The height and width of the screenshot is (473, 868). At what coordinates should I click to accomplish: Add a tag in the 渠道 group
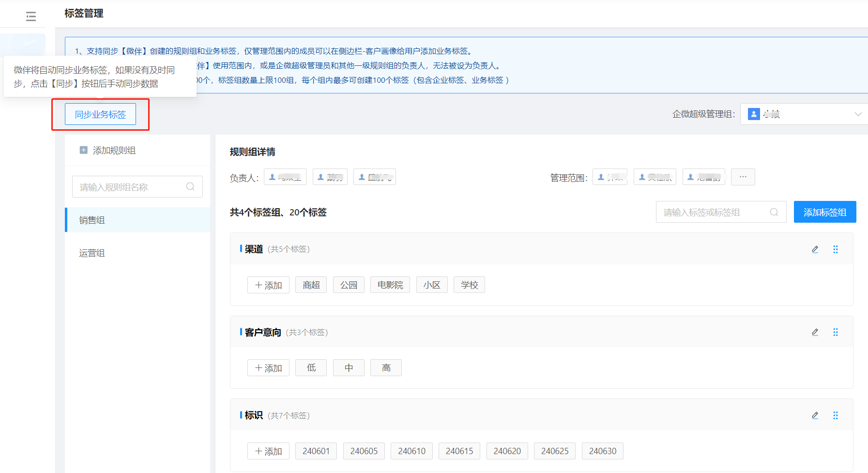pos(268,285)
